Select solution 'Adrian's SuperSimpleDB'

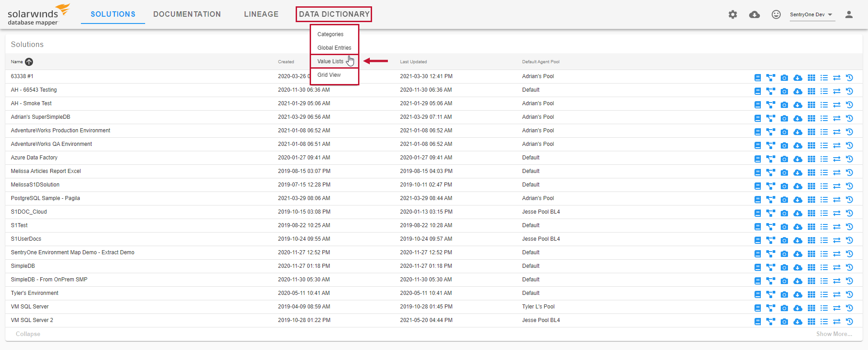(40, 117)
